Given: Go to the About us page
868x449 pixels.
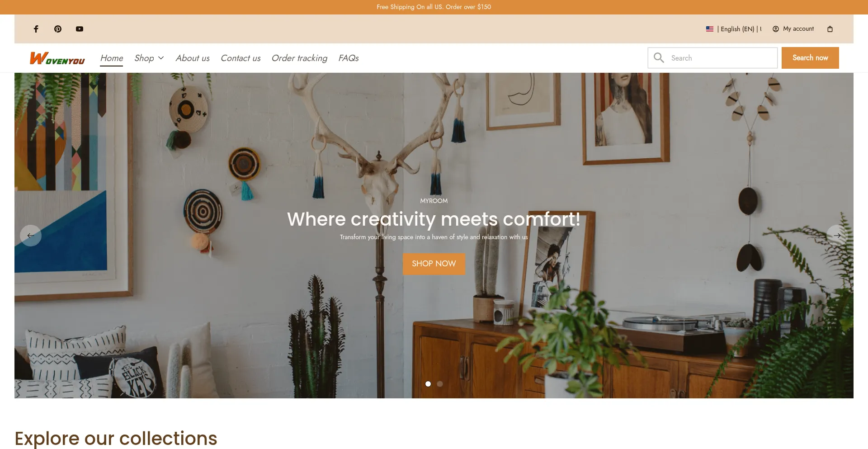Looking at the screenshot, I should pyautogui.click(x=193, y=58).
